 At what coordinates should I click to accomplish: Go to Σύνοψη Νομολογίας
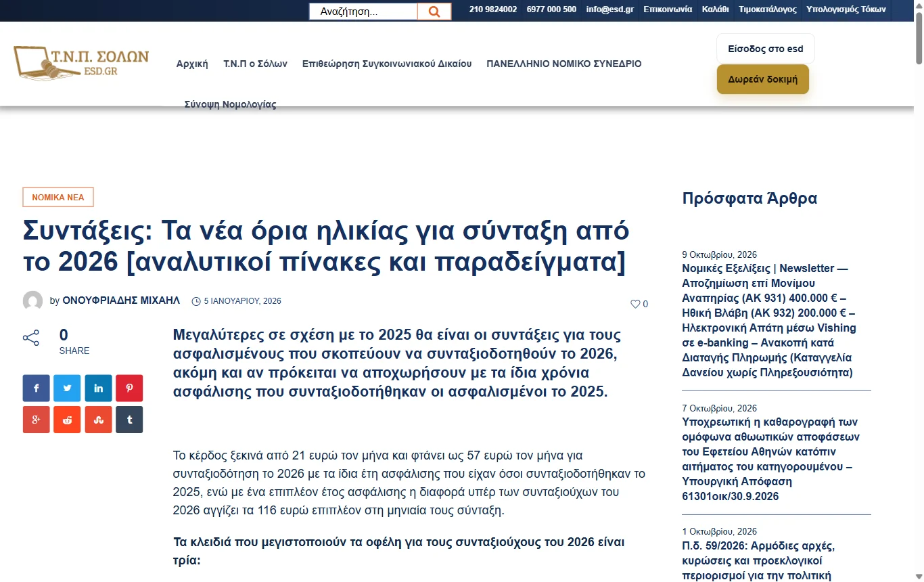pos(231,104)
